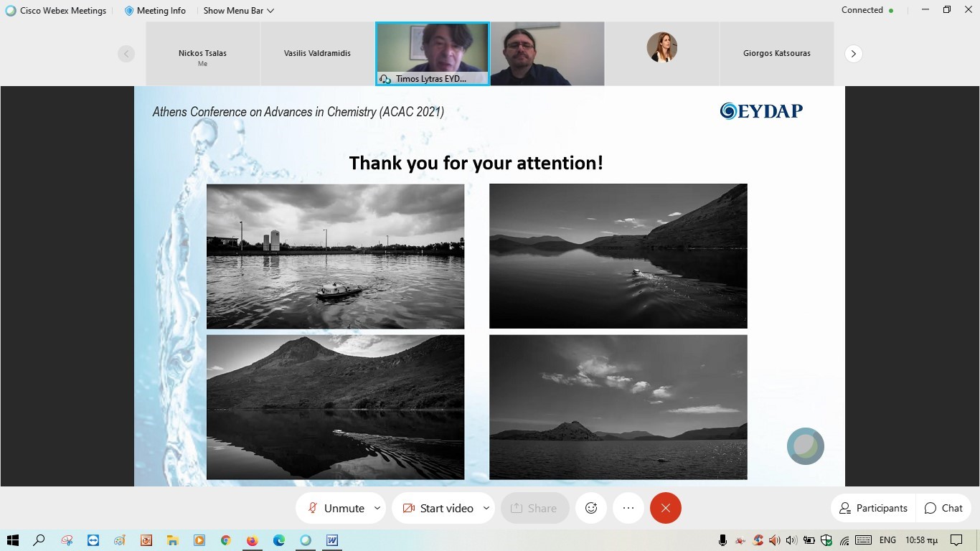This screenshot has height=551, width=980.
Task: Open TeamViewer from the taskbar
Action: click(x=93, y=540)
